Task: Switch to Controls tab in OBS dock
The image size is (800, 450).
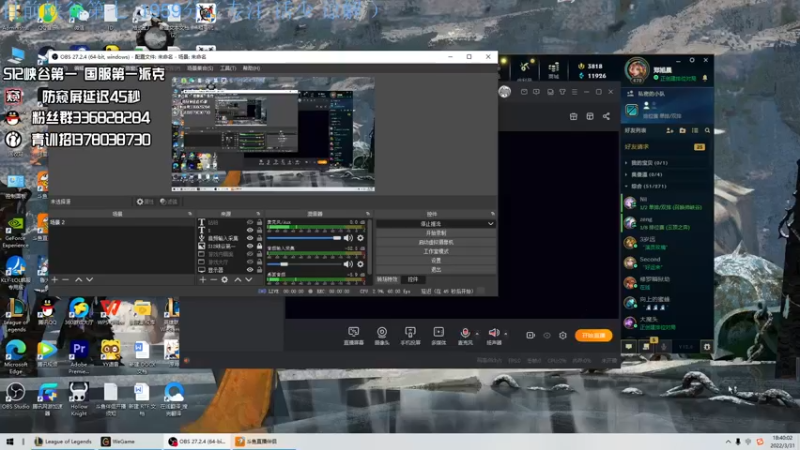Action: pyautogui.click(x=413, y=280)
